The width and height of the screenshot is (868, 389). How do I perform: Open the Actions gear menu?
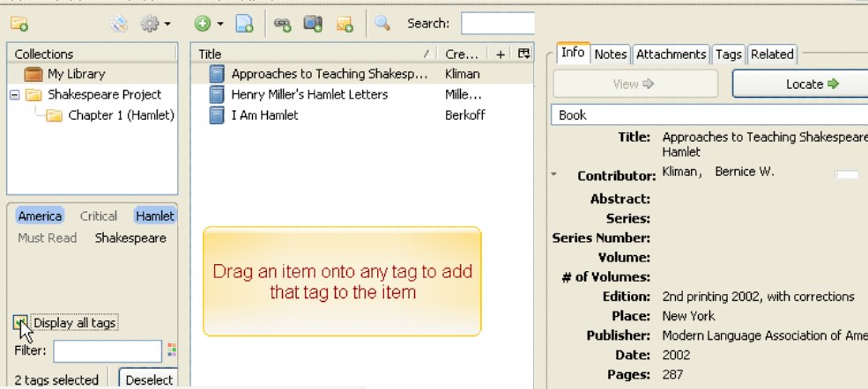click(155, 23)
